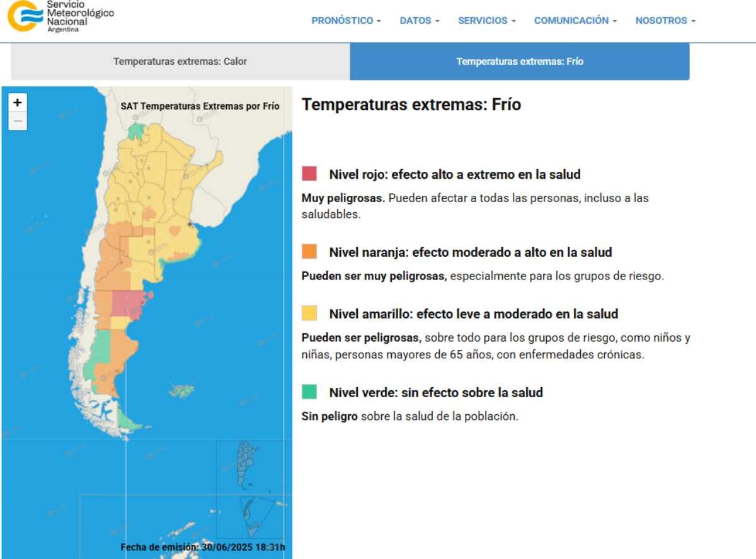Select the green region at Argentina's northern tip
Viewport: 756px width, 559px height.
coord(136,132)
